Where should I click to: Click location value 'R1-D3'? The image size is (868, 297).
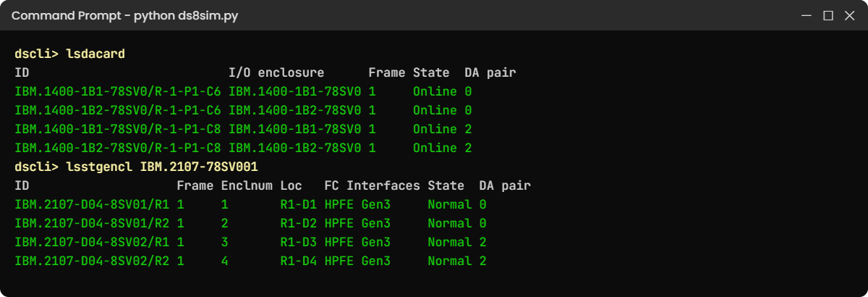pos(299,242)
